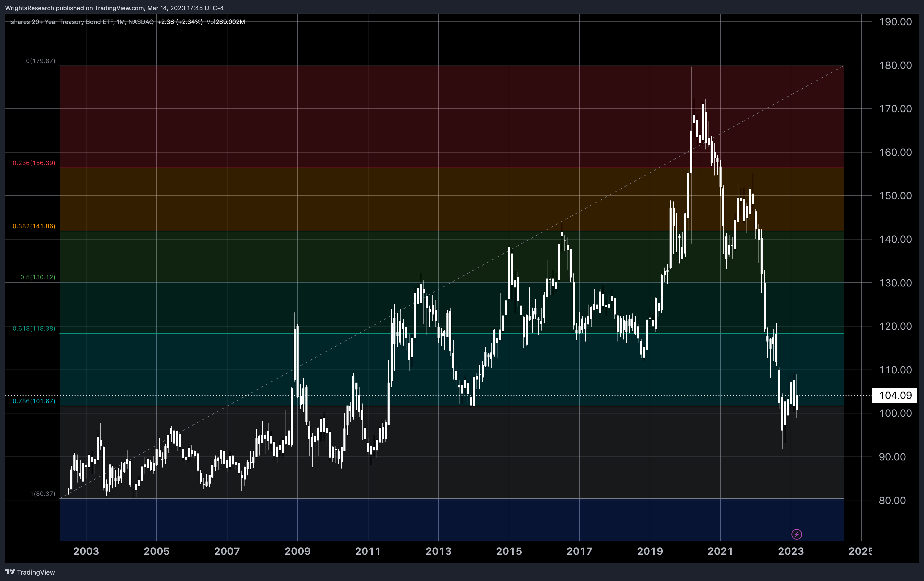Click the 90.00 price axis label
The image size is (924, 581).
coord(893,457)
